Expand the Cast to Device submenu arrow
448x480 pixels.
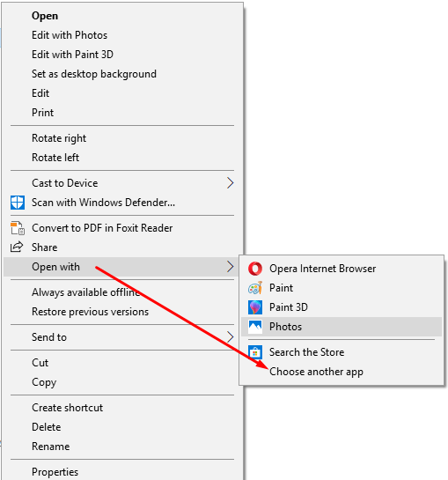231,183
